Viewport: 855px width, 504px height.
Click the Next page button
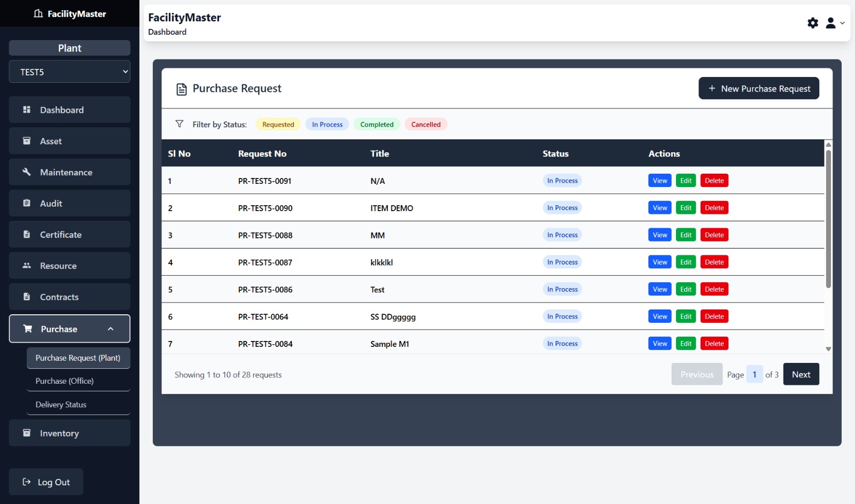tap(800, 375)
